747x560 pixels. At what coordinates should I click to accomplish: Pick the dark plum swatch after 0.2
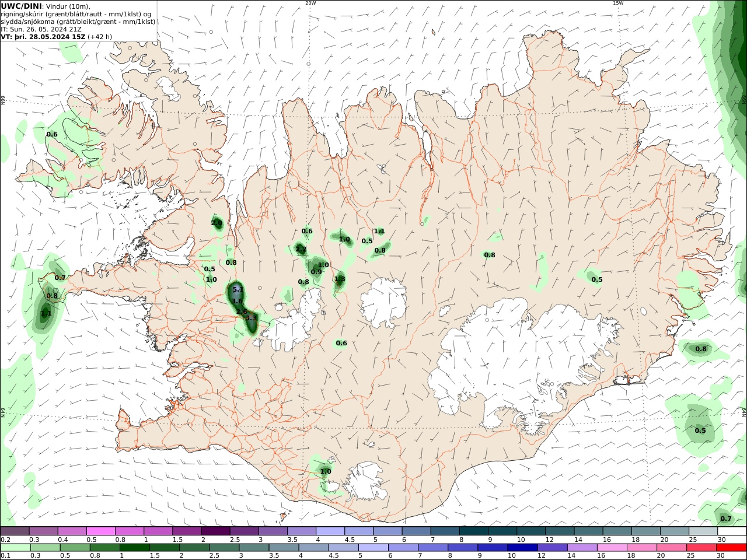[x=15, y=531]
